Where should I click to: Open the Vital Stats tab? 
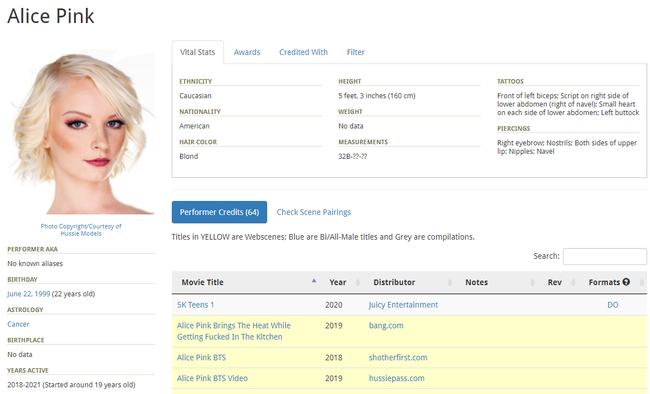[x=197, y=52]
